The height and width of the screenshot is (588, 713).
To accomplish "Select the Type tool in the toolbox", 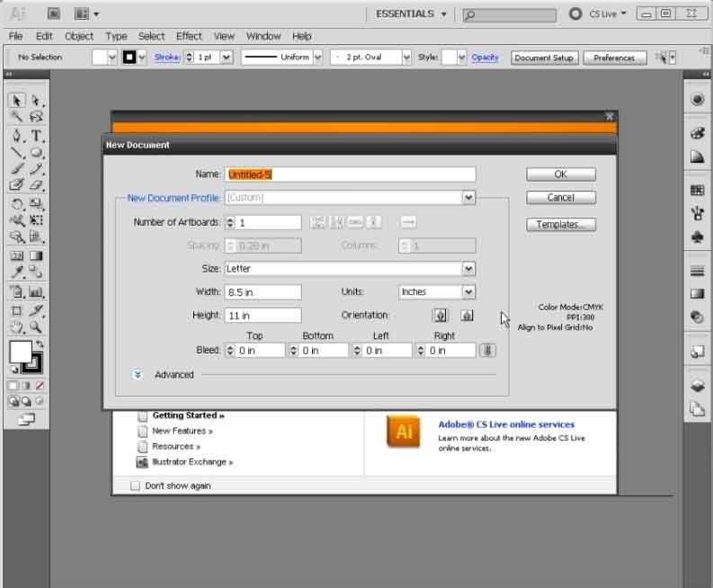I will coord(37,136).
